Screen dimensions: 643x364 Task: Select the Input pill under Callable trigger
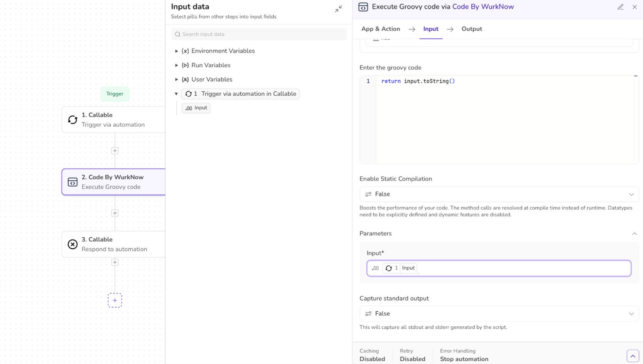[196, 108]
